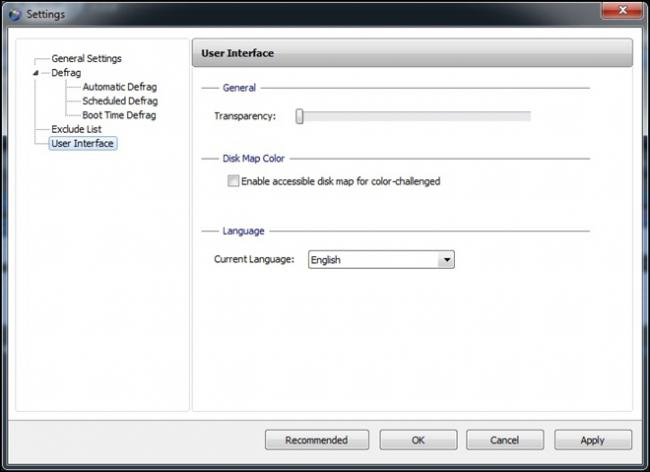Screen dimensions: 650x472
Task: Select User Interface in the tree
Action: click(82, 143)
